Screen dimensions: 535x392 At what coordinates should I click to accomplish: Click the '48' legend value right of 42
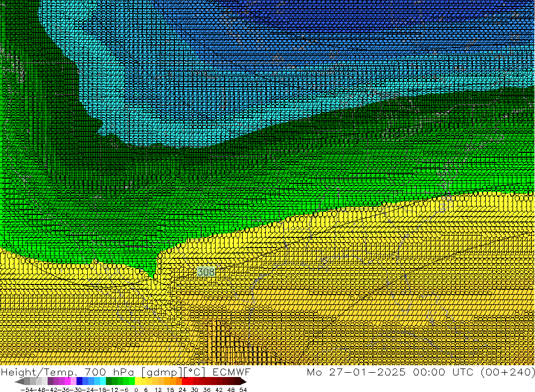tap(231, 390)
